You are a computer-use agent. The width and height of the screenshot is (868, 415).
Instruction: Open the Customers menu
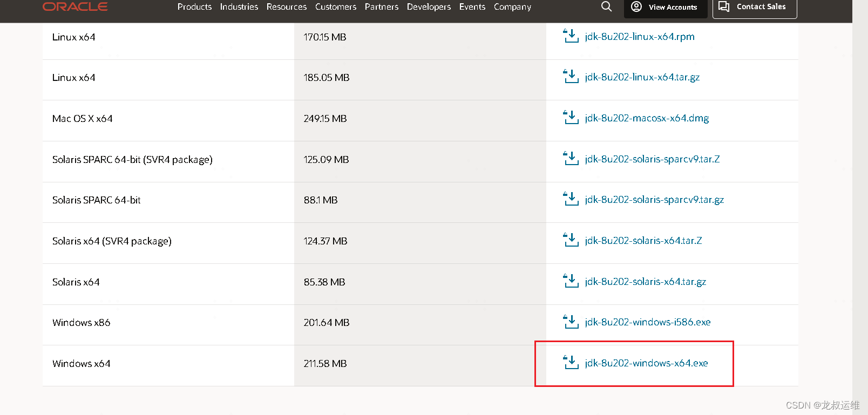pyautogui.click(x=336, y=6)
